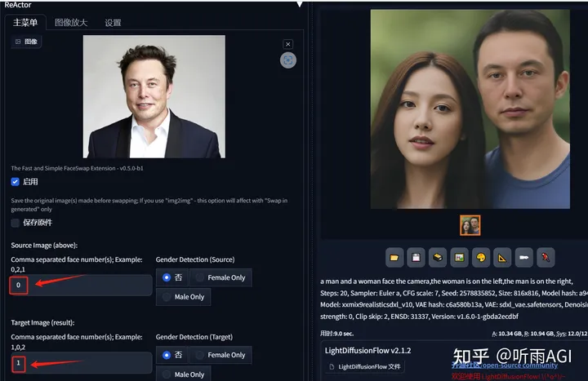Click the red parrot icon button
588x381 pixels.
(x=546, y=258)
